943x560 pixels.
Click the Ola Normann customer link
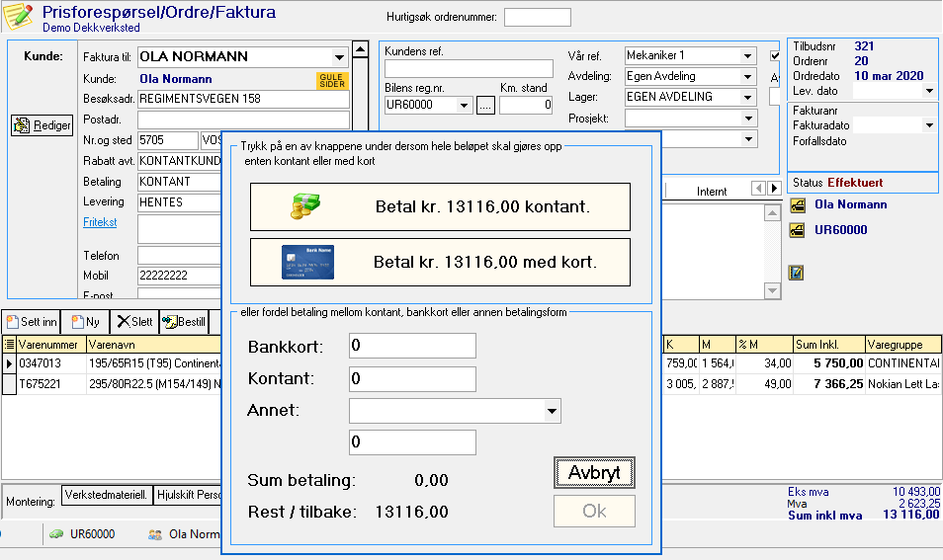tap(850, 204)
